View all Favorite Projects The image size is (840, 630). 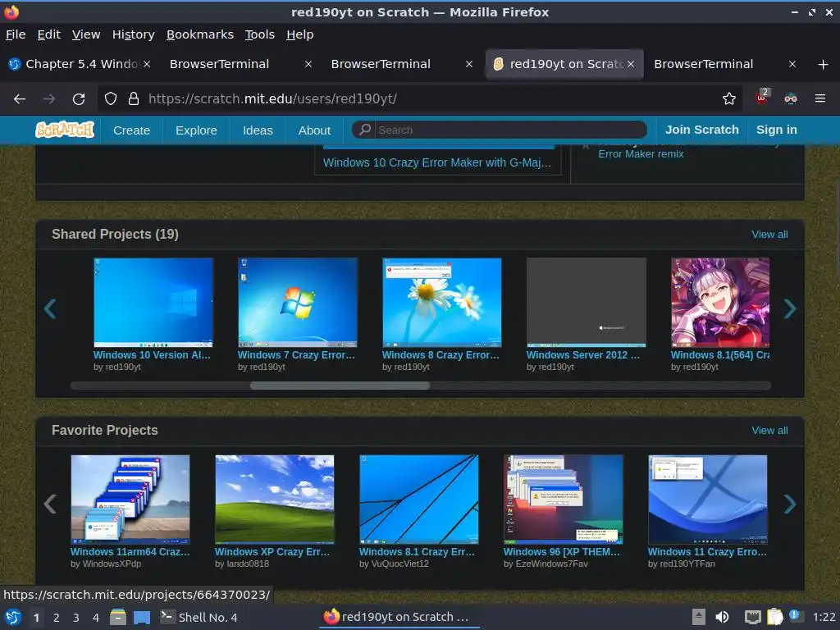(x=769, y=431)
